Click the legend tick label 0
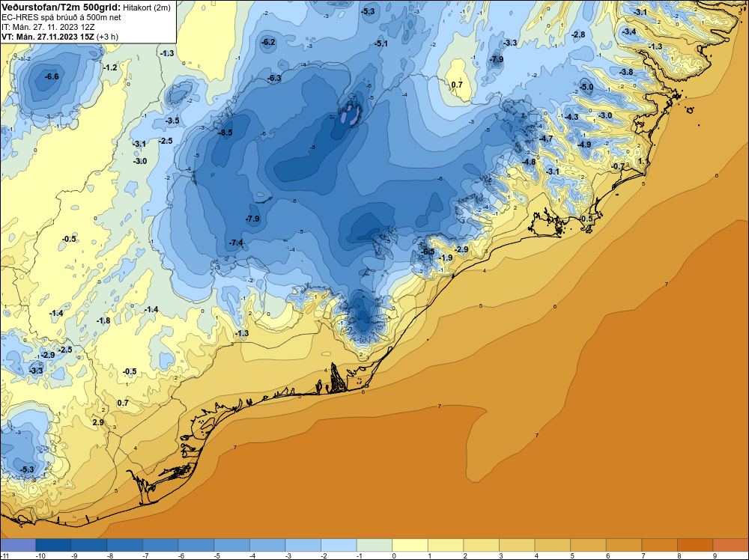749x560 pixels. click(x=394, y=556)
